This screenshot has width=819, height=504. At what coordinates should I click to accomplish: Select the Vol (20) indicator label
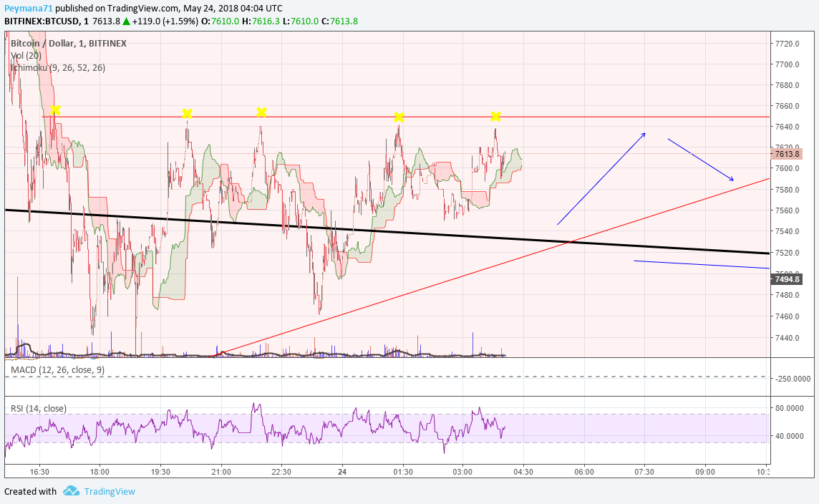coord(26,55)
